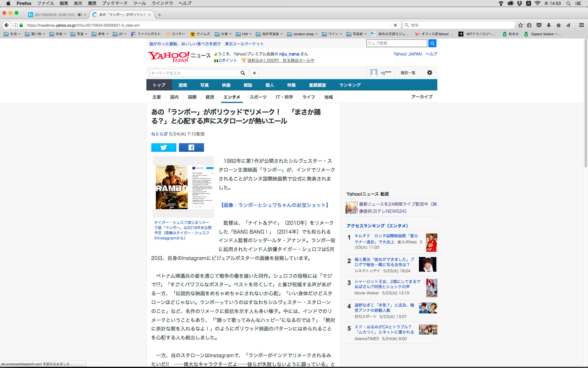
Task: Click the plus icon beside keyword search
Action: click(254, 73)
